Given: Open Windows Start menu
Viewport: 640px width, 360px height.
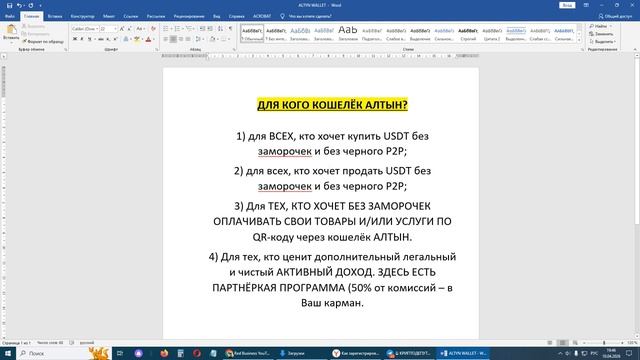Looking at the screenshot, I should pyautogui.click(x=7, y=353).
